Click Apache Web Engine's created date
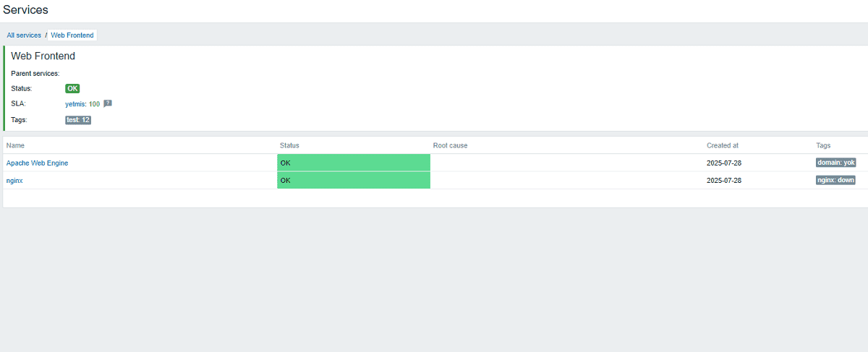This screenshot has height=352, width=868. pos(723,163)
